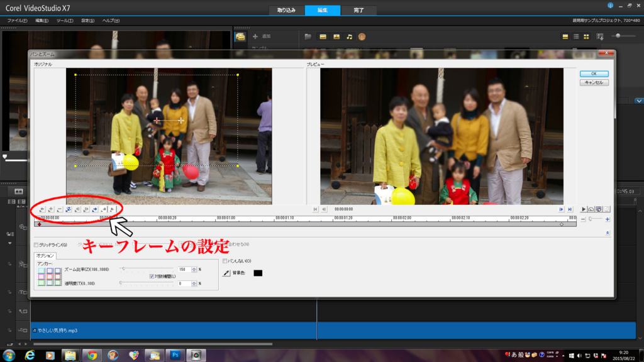Viewport: 644px width, 362px height.
Task: Click the black background color swatch
Action: (x=257, y=272)
